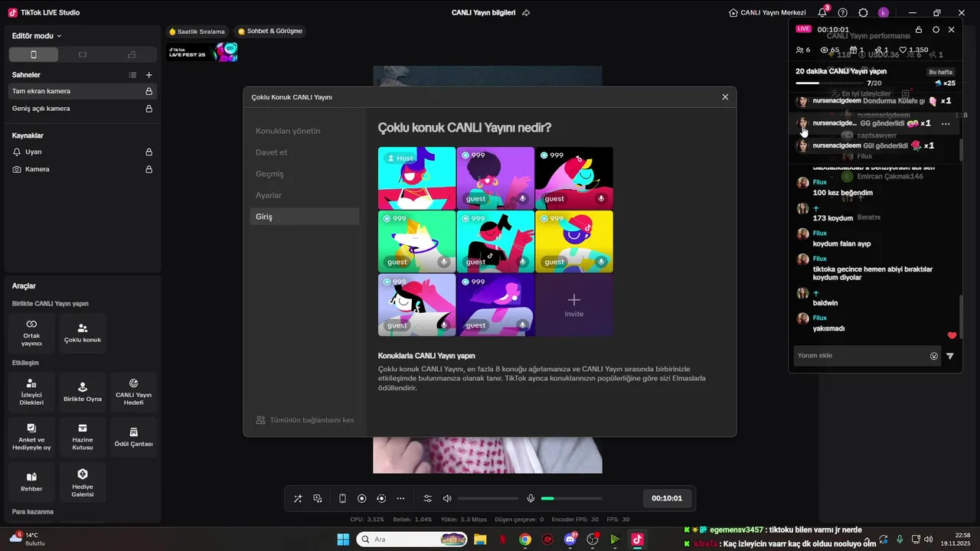Select the landscape layout mode button
The image size is (980, 551).
pos(83,54)
